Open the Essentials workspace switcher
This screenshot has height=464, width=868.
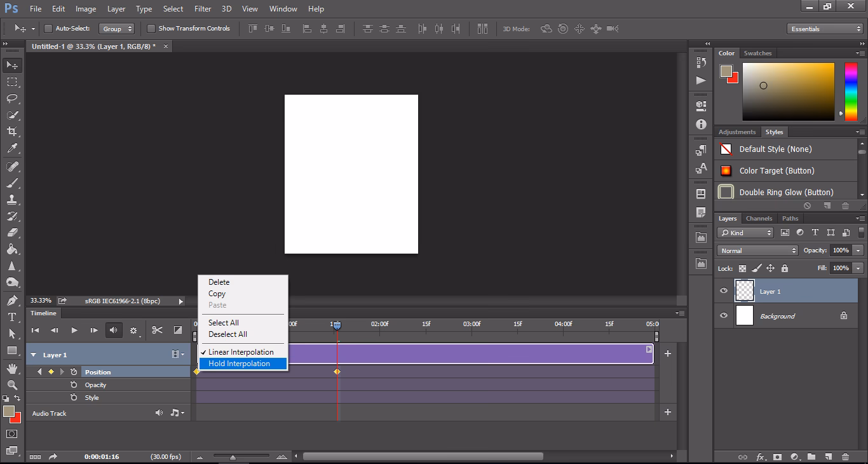(x=824, y=28)
